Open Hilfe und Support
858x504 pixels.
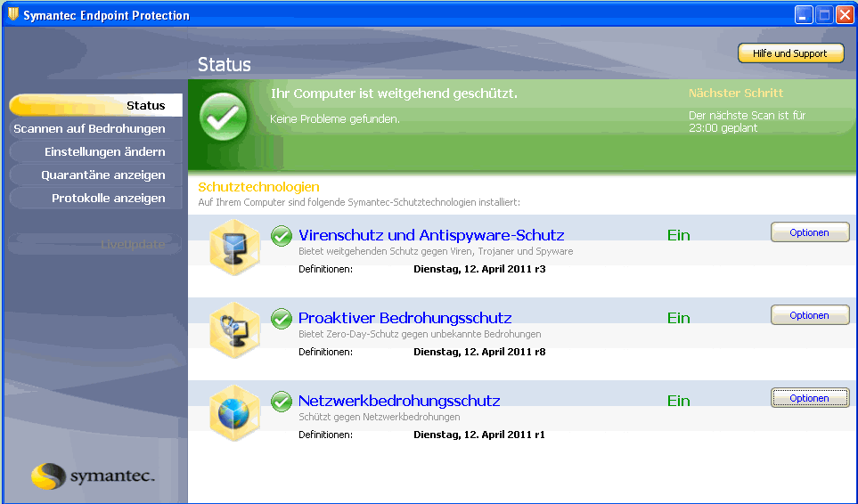(x=790, y=53)
